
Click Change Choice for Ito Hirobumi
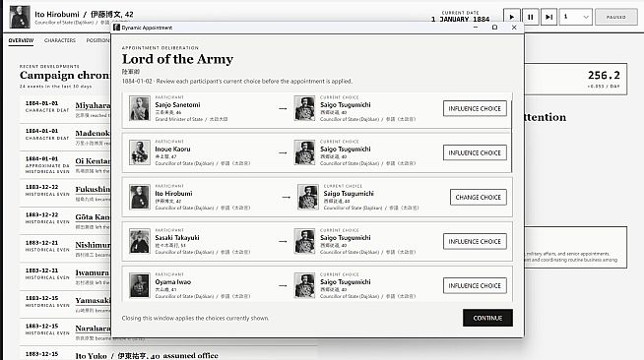point(478,198)
